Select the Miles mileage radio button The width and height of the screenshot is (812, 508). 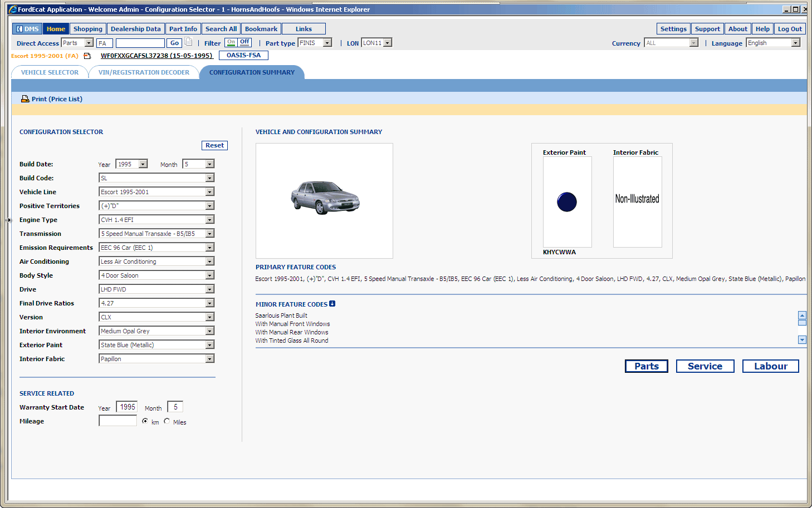click(x=167, y=421)
